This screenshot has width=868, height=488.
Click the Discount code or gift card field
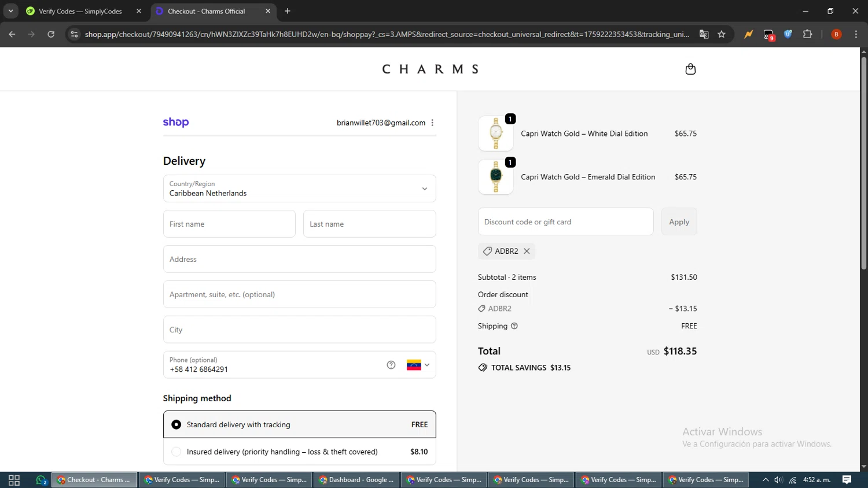[x=565, y=221]
